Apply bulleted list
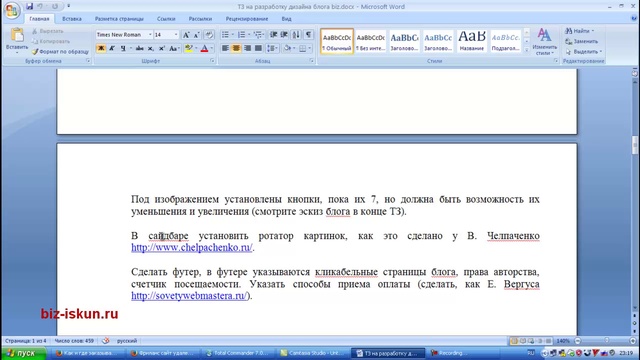Image resolution: width=640 pixels, height=360 pixels. (x=225, y=35)
